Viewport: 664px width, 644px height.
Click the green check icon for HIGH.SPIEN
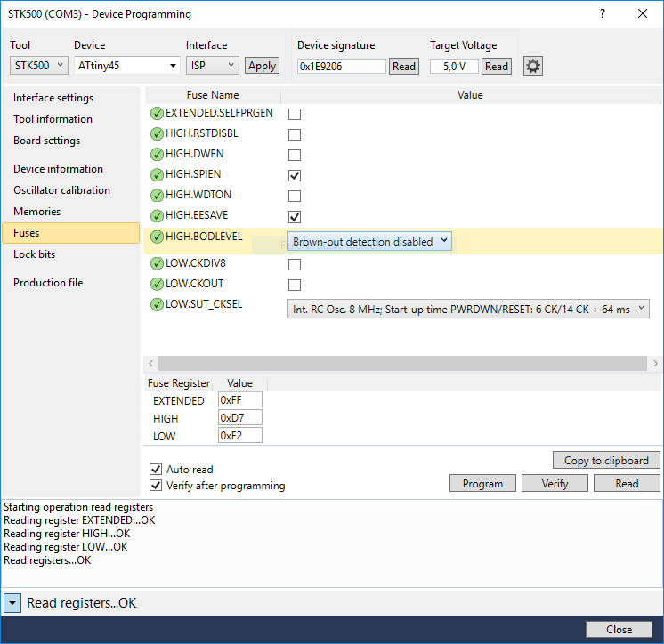tap(157, 174)
